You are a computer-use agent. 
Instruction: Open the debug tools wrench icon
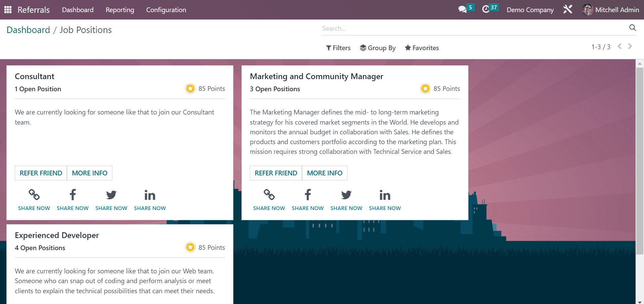(x=568, y=9)
